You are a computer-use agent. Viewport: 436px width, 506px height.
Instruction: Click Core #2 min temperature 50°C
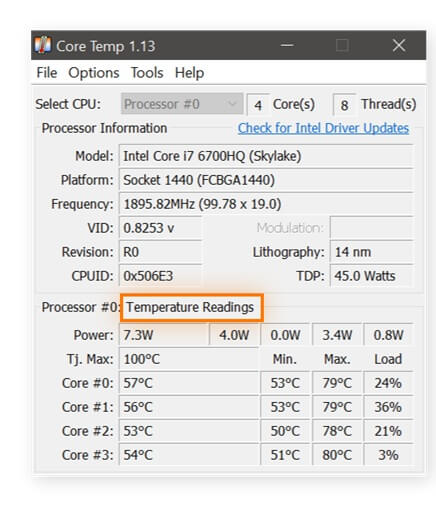285,431
